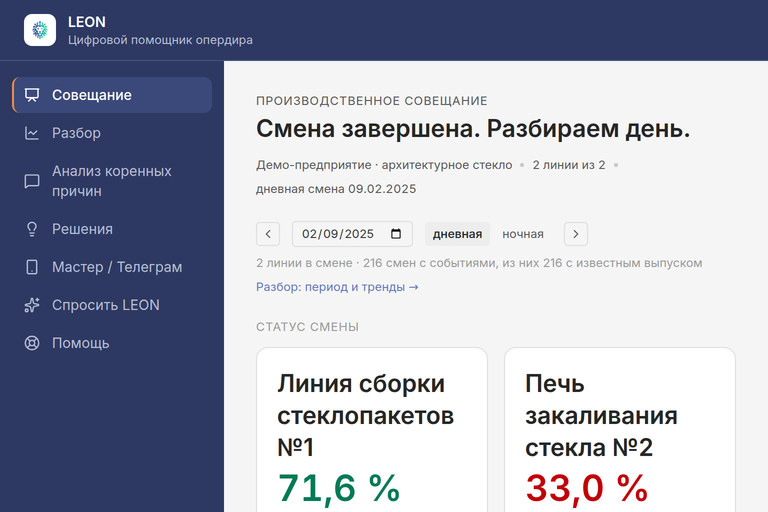This screenshot has height=512, width=768.
Task: Click Демо-предприятие · архитектурное стекло text
Action: click(384, 165)
